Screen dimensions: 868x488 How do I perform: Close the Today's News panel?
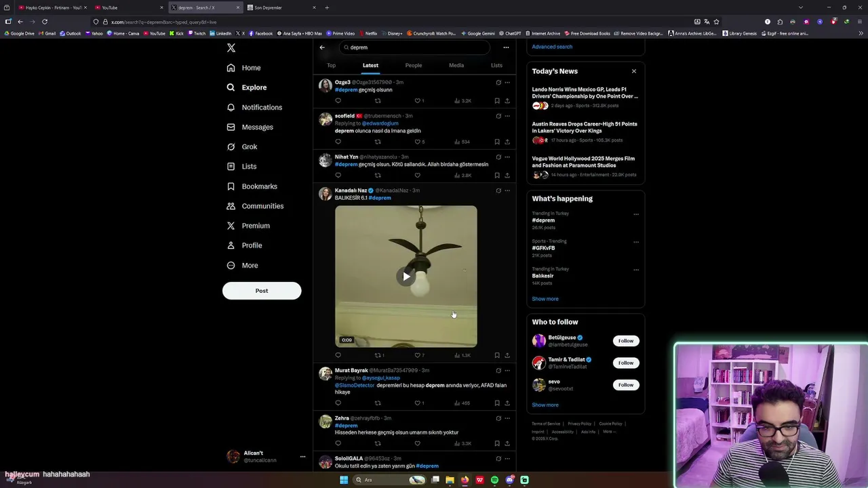tap(634, 71)
